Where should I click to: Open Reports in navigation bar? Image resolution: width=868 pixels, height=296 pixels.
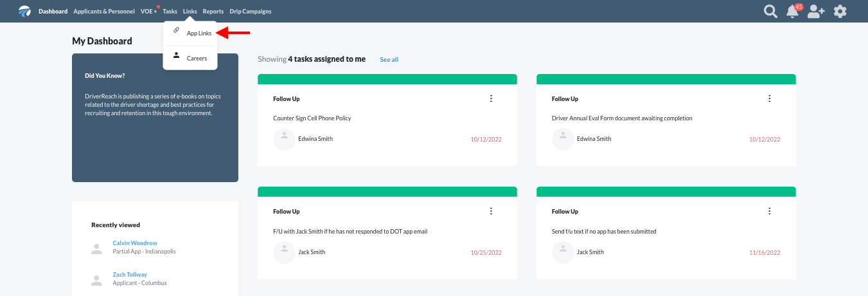pos(213,12)
